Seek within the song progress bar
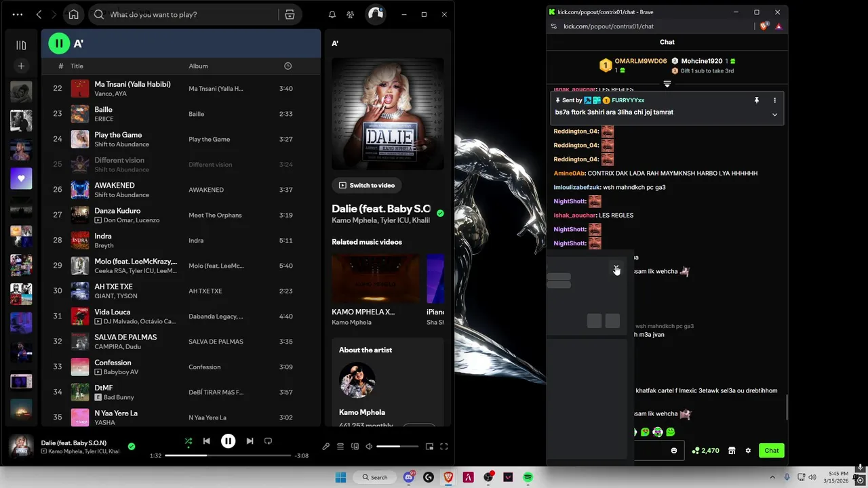Screen dimensions: 868x488 pos(227,455)
